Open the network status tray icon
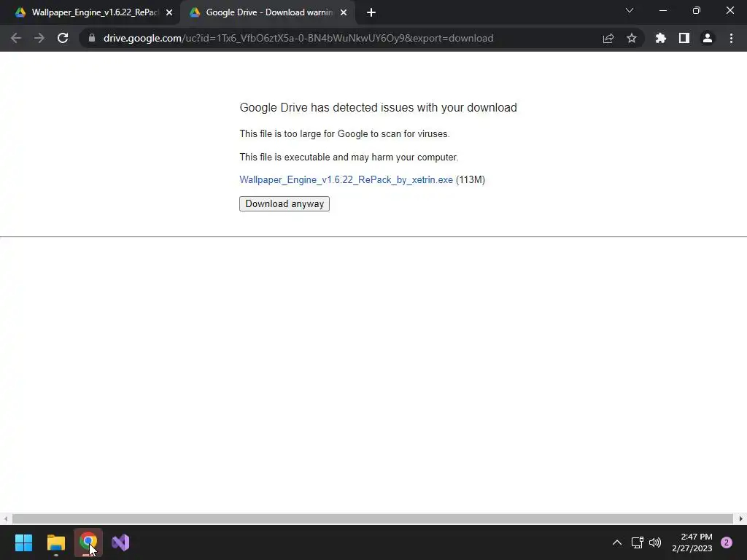This screenshot has height=560, width=747. (x=638, y=542)
